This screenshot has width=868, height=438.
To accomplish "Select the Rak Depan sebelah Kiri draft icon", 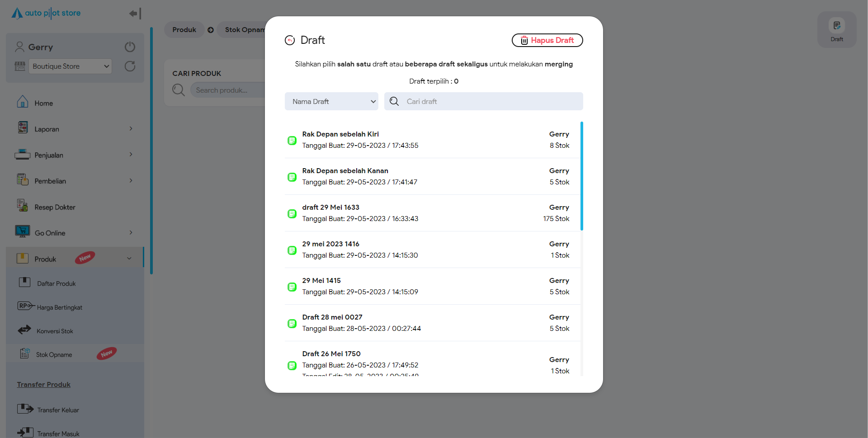I will point(292,141).
